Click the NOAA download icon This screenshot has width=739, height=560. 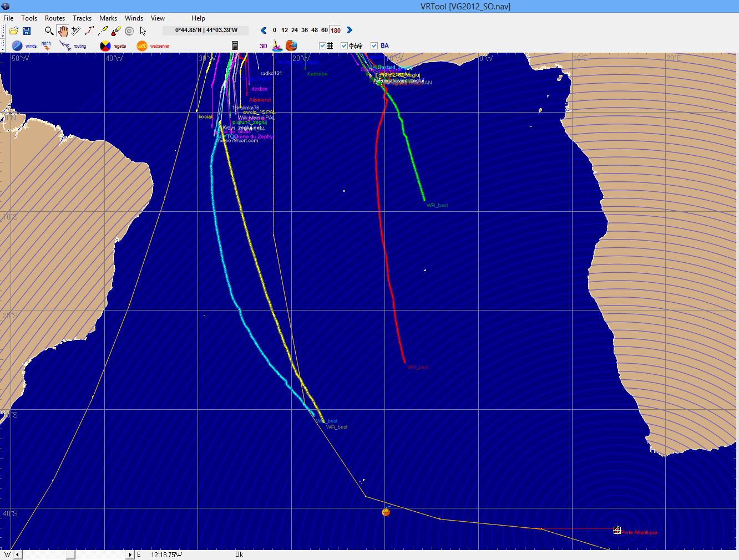point(46,46)
